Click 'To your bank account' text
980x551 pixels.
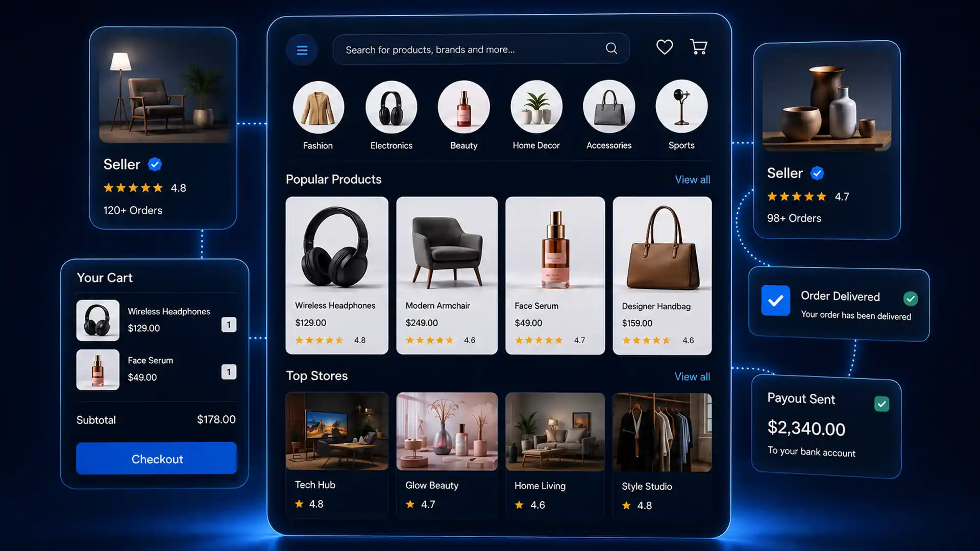(x=812, y=452)
